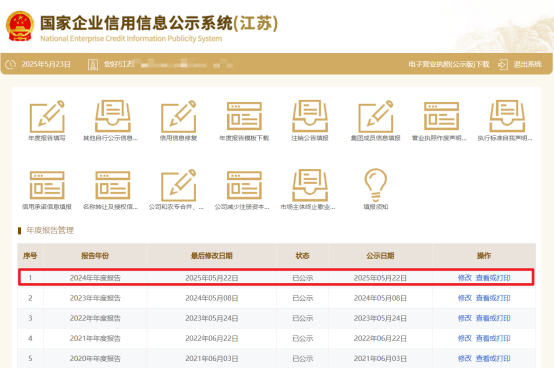Open the 其他自行公示信息 icon

pyautogui.click(x=113, y=116)
